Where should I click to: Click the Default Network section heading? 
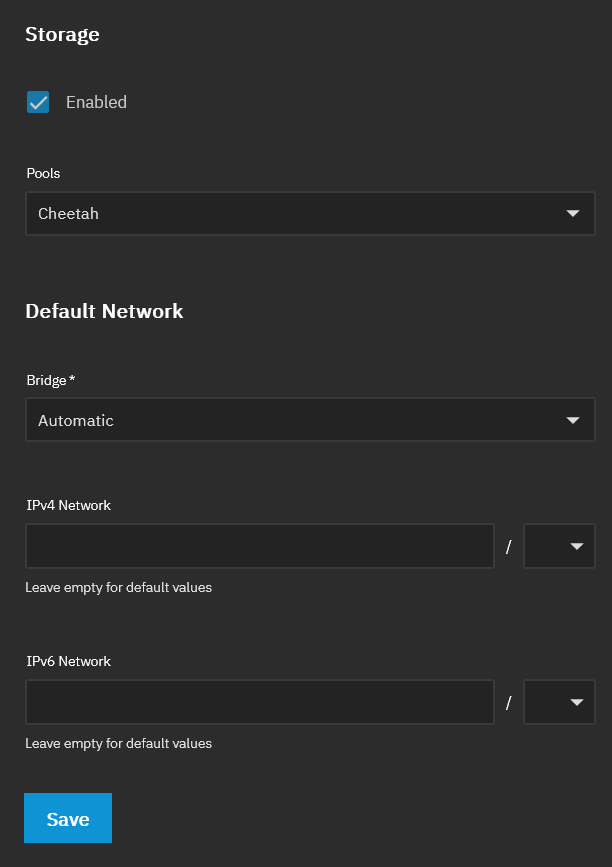[104, 311]
